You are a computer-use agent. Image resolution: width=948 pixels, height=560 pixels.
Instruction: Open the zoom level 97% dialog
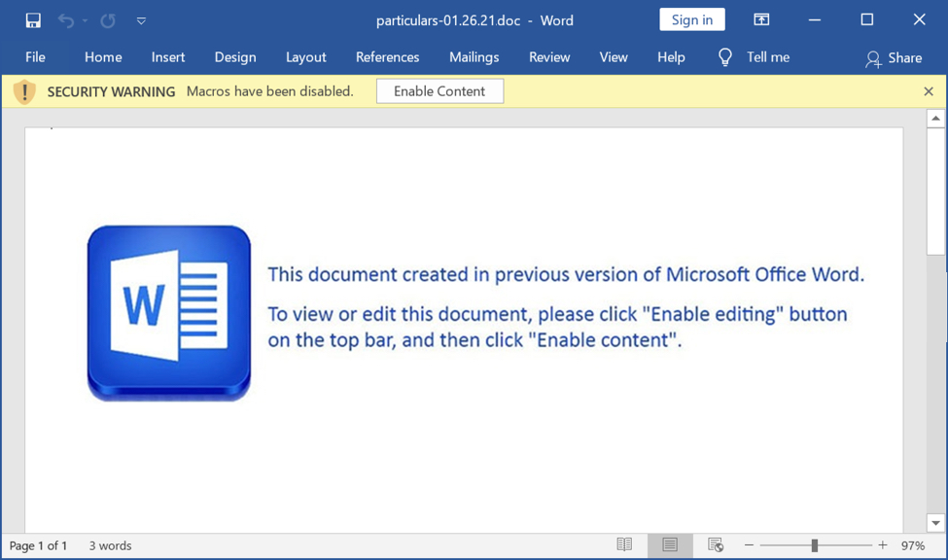(x=913, y=545)
